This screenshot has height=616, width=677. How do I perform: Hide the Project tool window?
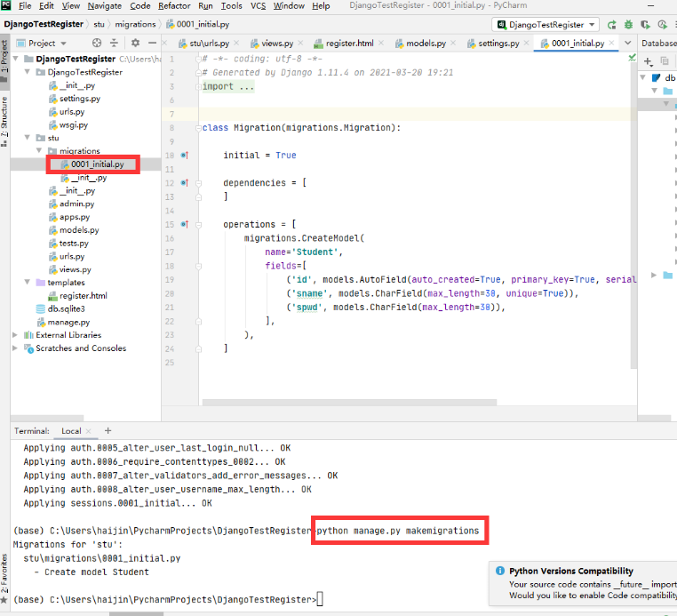click(151, 43)
